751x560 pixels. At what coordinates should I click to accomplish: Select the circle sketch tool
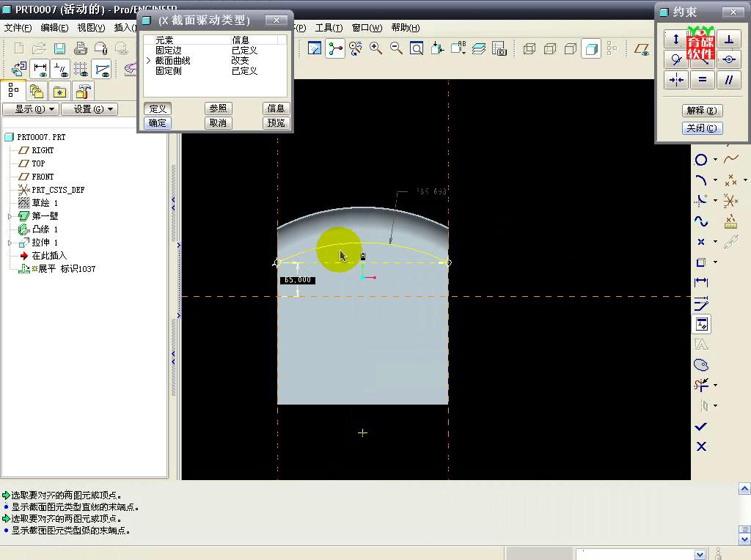coord(700,160)
